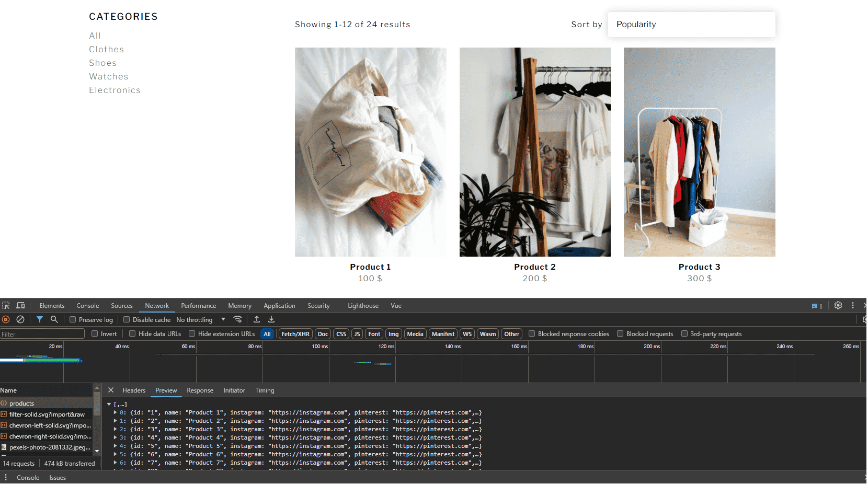Check the Invert filter checkbox
This screenshot has width=868, height=484.
pyautogui.click(x=95, y=333)
